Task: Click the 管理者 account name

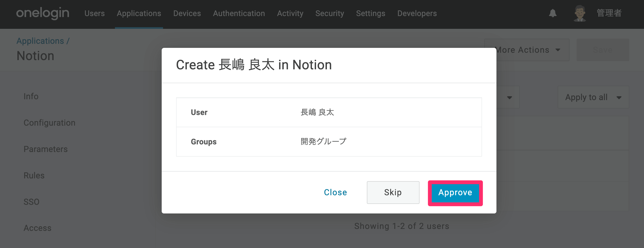Action: [x=609, y=13]
